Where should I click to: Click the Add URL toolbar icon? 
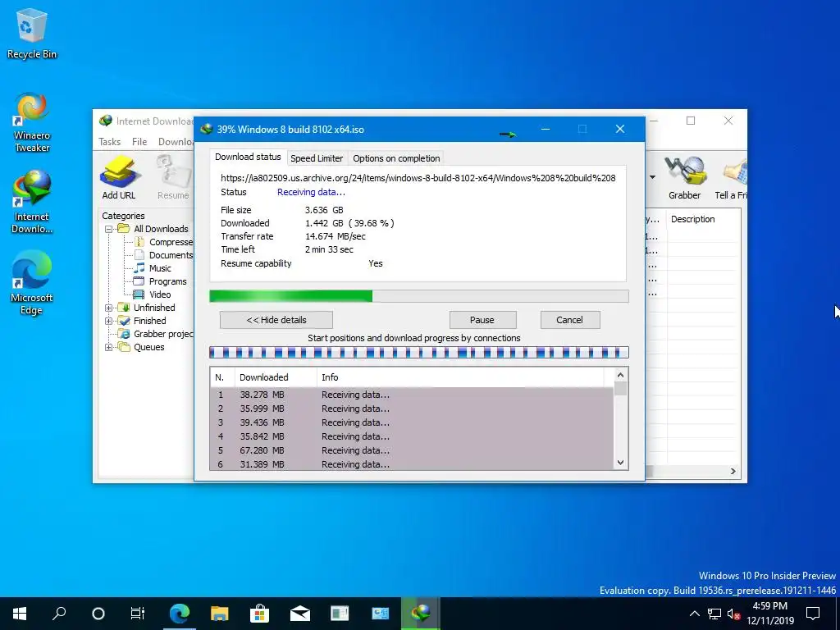pos(119,178)
